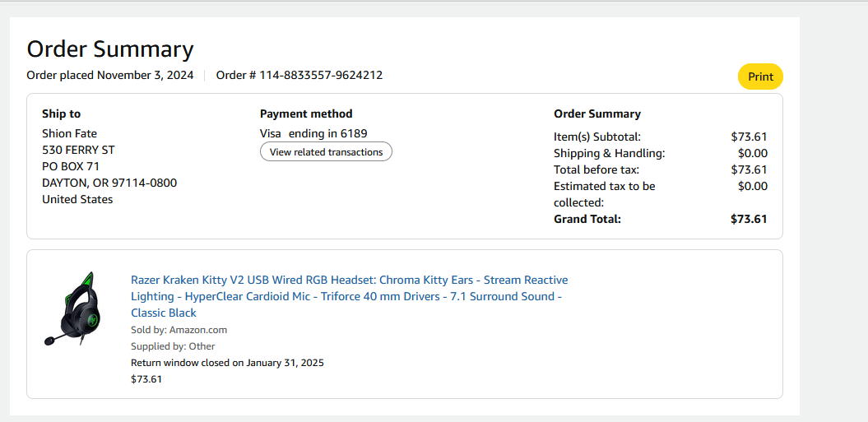The image size is (868, 422).
Task: Click the 530 FERRY ST address line
Action: coord(78,150)
